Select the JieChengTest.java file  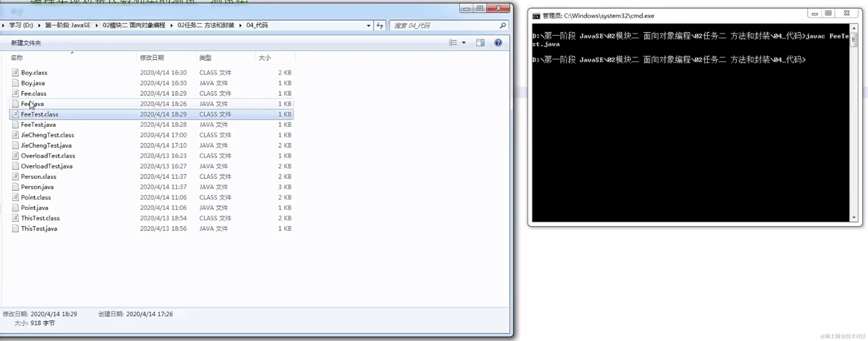pos(46,145)
